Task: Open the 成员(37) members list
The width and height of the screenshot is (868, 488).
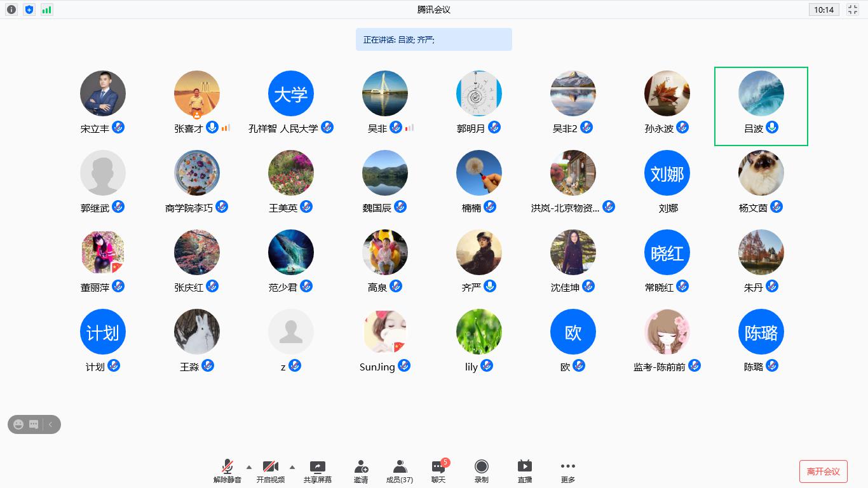Action: click(x=400, y=471)
